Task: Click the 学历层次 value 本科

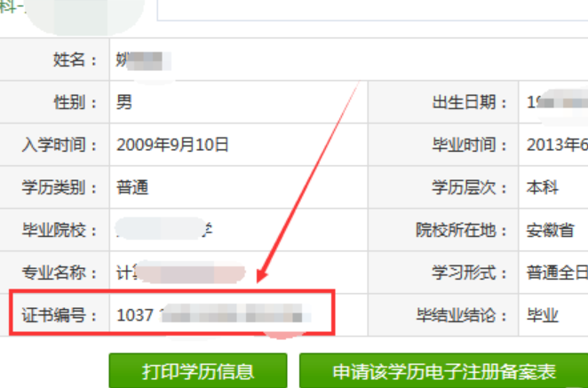Action: click(x=543, y=187)
